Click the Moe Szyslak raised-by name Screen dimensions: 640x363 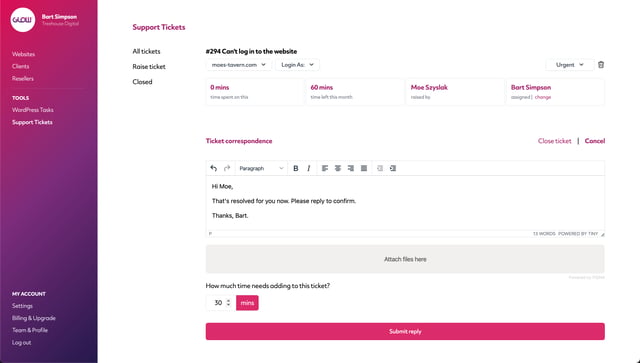pos(429,87)
